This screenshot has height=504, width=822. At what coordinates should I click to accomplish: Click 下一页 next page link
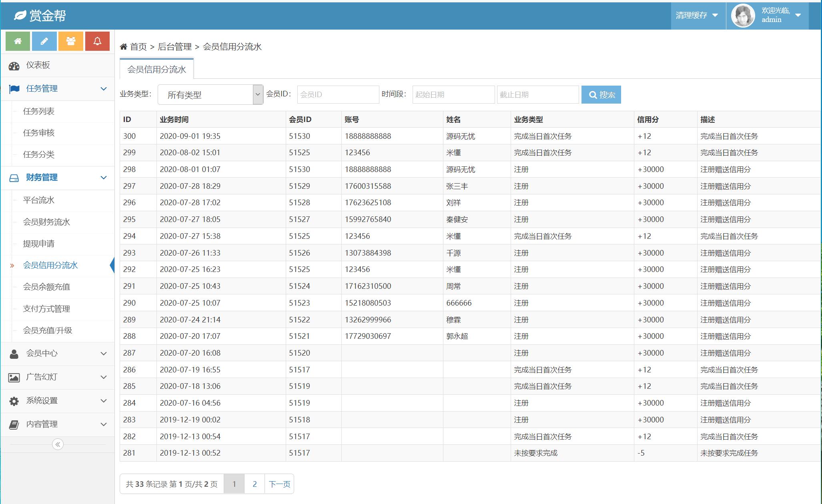279,484
